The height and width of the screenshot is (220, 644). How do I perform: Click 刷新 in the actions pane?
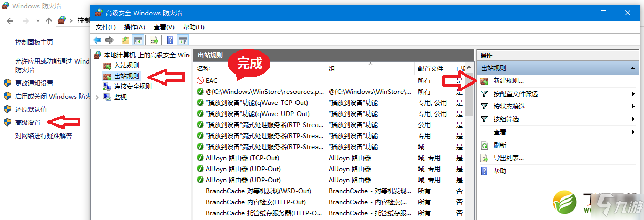pos(500,145)
